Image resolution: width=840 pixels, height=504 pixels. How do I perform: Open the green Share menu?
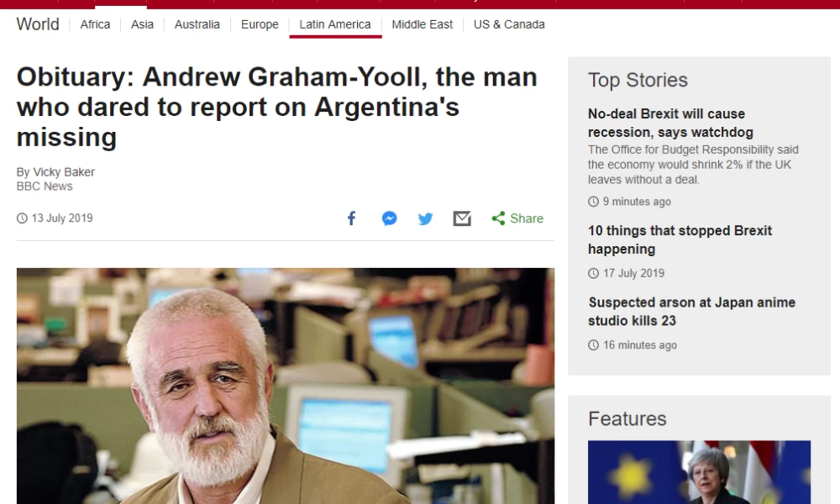pyautogui.click(x=517, y=218)
